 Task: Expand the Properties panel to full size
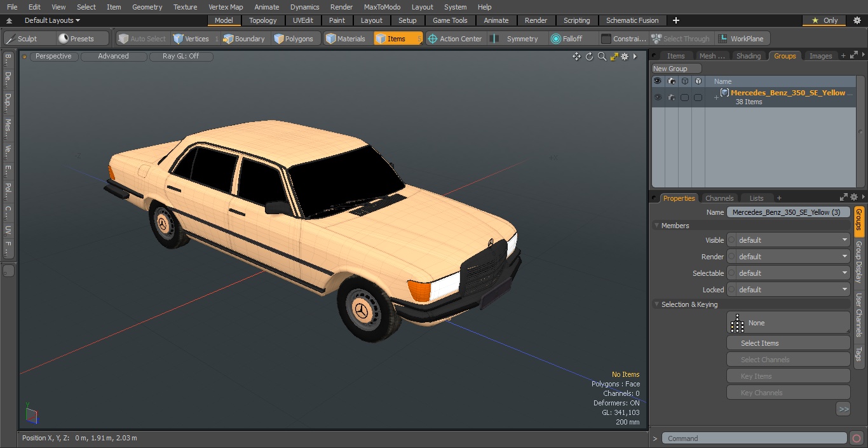tap(844, 198)
